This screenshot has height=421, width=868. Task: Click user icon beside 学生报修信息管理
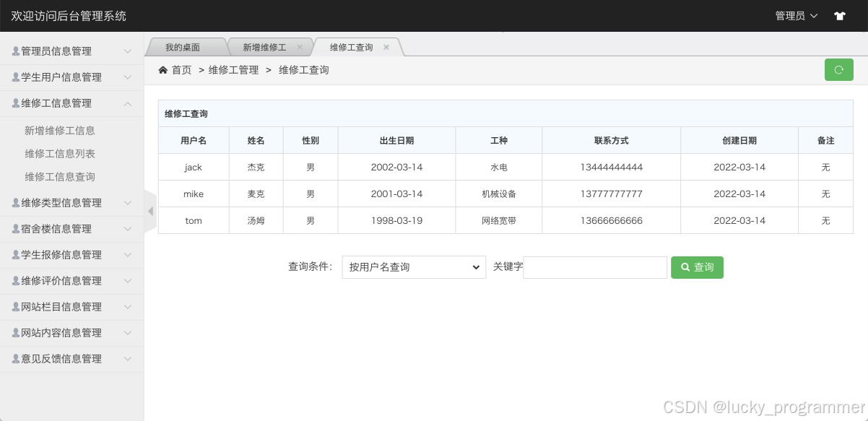point(16,255)
